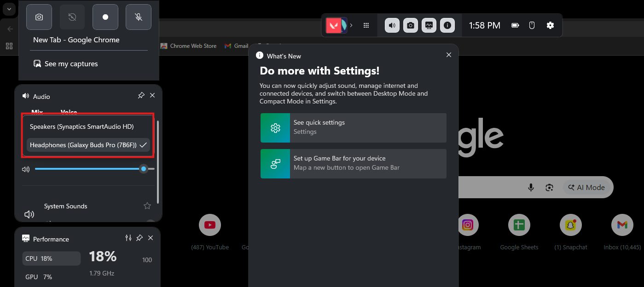Open the What's New info icon in top bar

coord(447,26)
